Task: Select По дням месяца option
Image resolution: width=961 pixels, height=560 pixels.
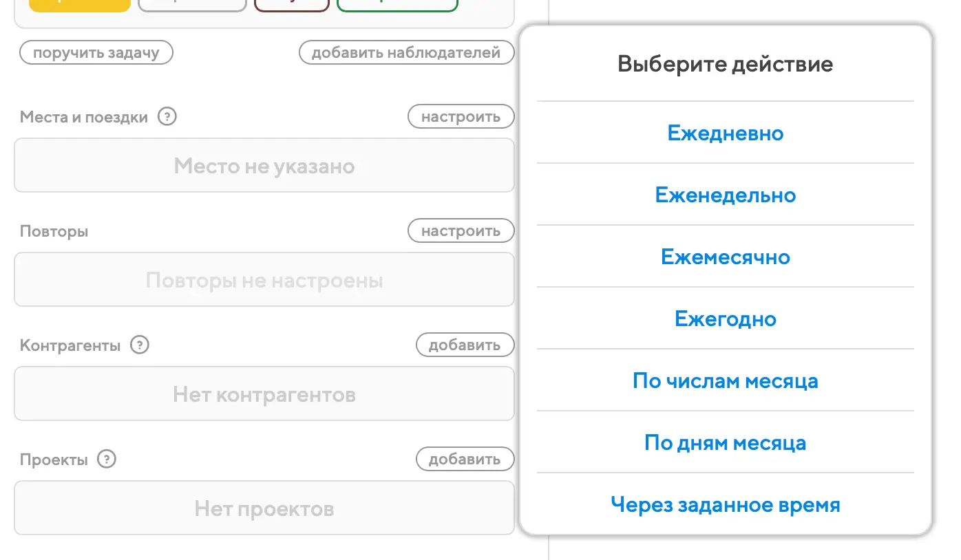Action: pos(725,442)
